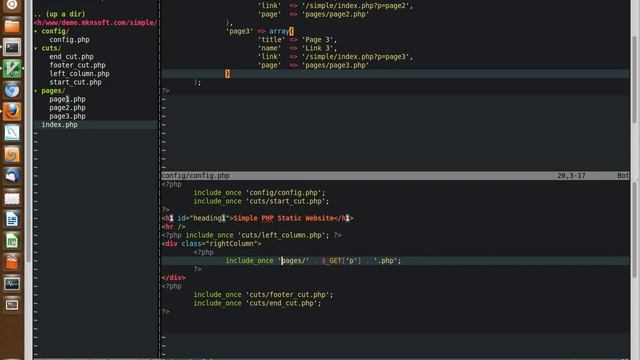640x360 pixels.
Task: Click $_GET['p'] in the include line
Action: [x=341, y=260]
